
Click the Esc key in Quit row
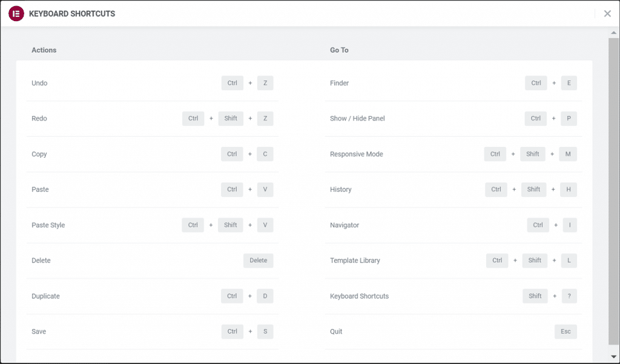tap(566, 331)
